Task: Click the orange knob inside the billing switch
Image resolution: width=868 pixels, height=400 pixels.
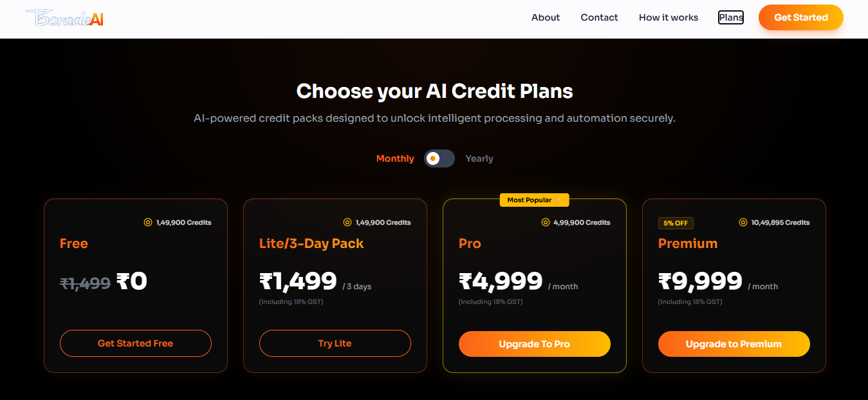Action: coord(432,158)
